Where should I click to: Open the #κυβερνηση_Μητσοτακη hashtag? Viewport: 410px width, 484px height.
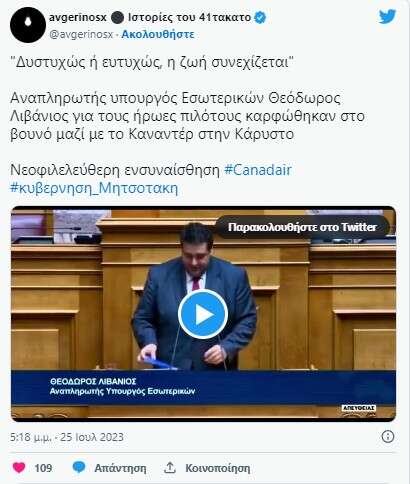coord(94,188)
